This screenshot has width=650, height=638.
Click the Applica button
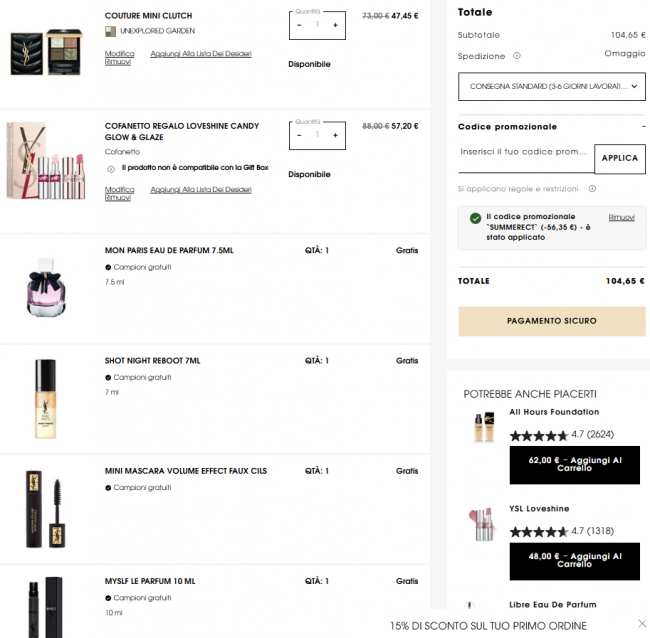(x=620, y=158)
